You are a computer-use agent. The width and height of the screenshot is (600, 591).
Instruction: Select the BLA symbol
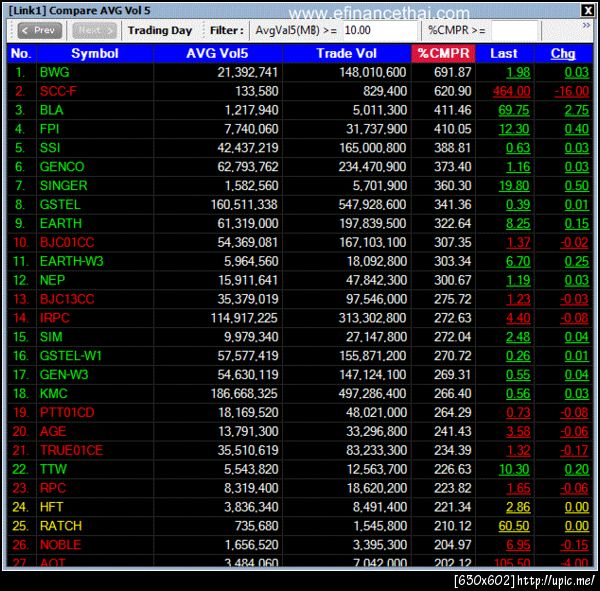pos(51,110)
